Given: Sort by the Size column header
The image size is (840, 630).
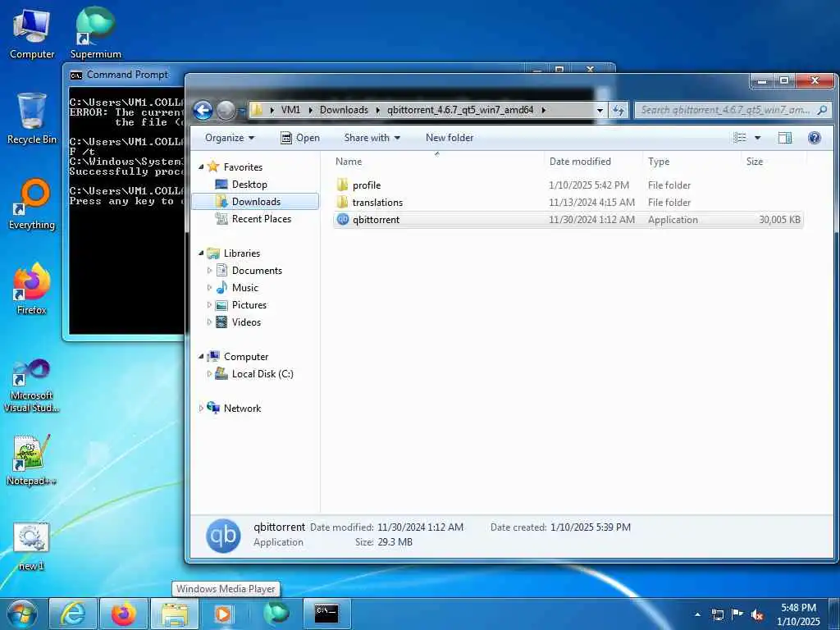Looking at the screenshot, I should click(x=774, y=162).
